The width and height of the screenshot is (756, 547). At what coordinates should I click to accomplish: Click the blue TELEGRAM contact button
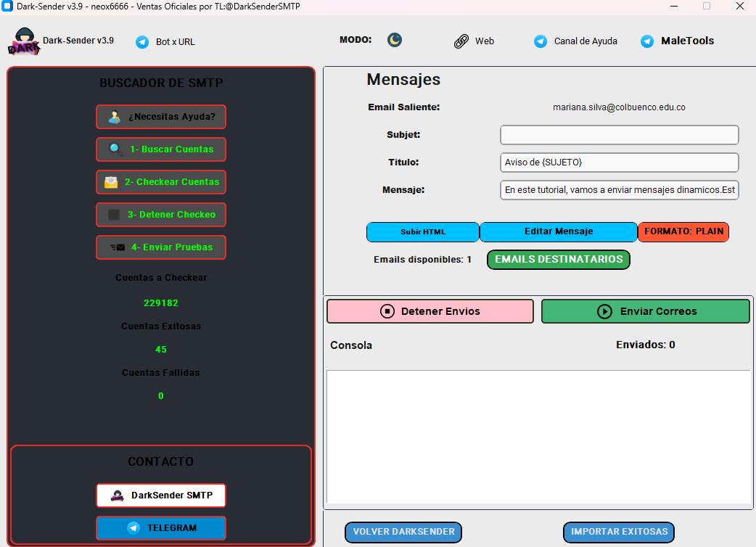pos(161,528)
